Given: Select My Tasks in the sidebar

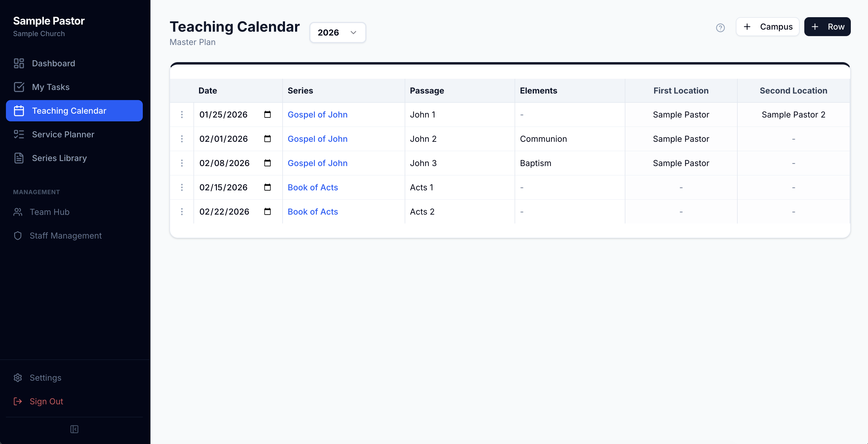Looking at the screenshot, I should point(51,87).
